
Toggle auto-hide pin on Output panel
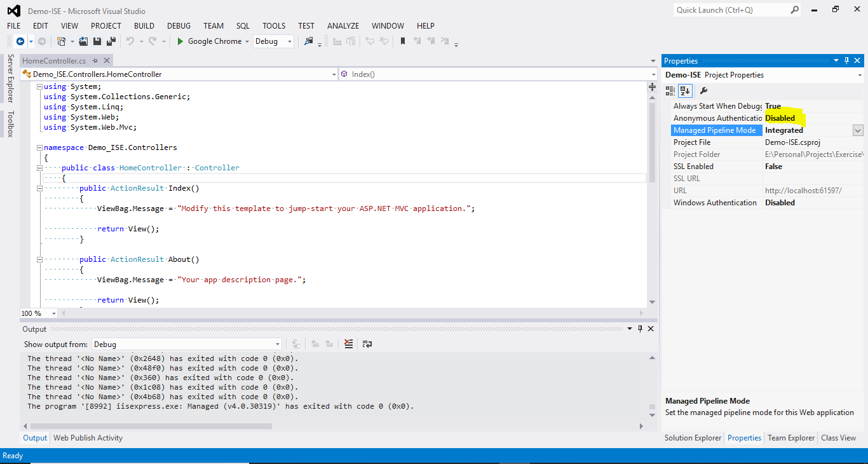pos(641,329)
